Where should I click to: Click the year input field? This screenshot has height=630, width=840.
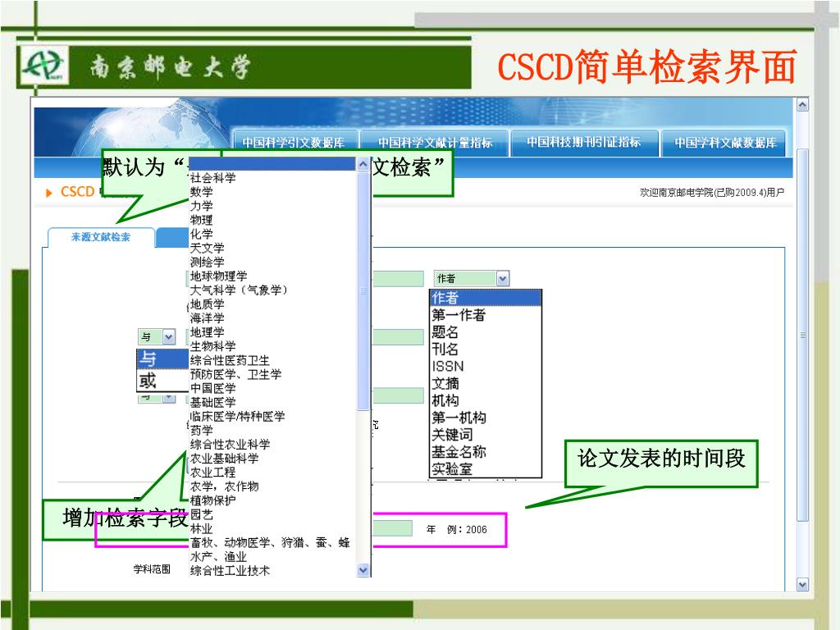tap(392, 529)
